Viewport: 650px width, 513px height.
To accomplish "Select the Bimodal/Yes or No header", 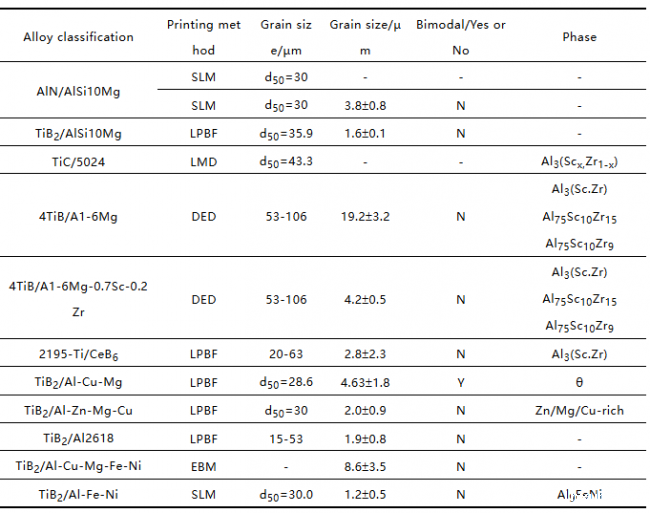I will 461,37.
